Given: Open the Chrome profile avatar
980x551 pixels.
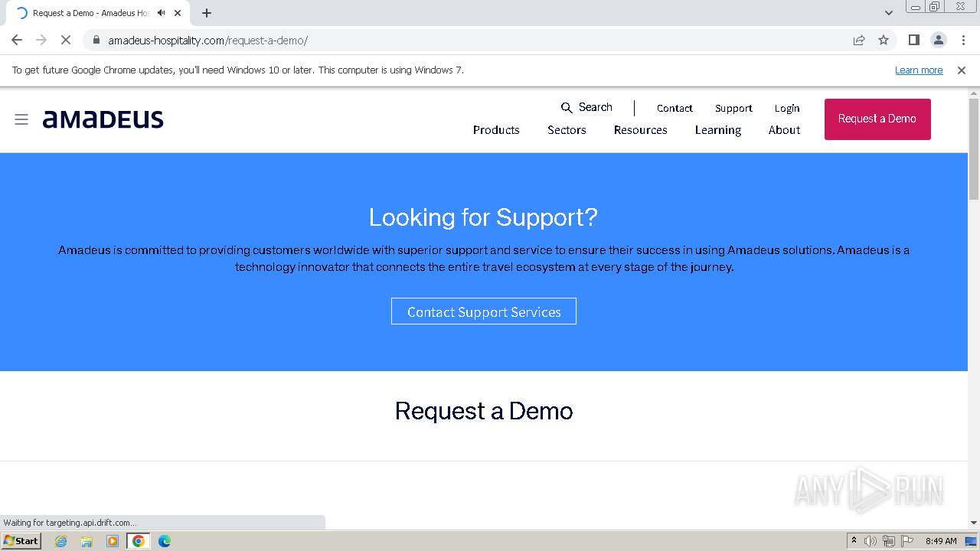Looking at the screenshot, I should pyautogui.click(x=939, y=40).
